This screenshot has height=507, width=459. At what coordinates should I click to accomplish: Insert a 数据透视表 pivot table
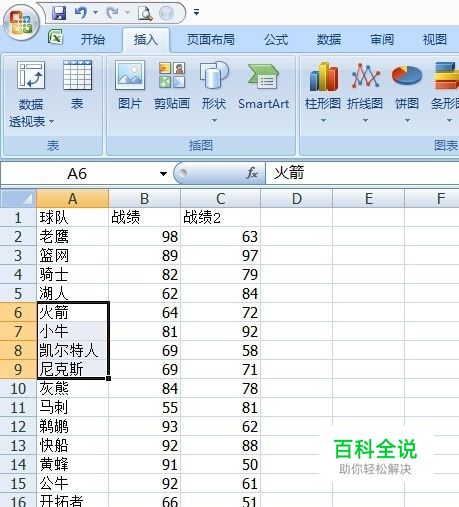pos(31,93)
